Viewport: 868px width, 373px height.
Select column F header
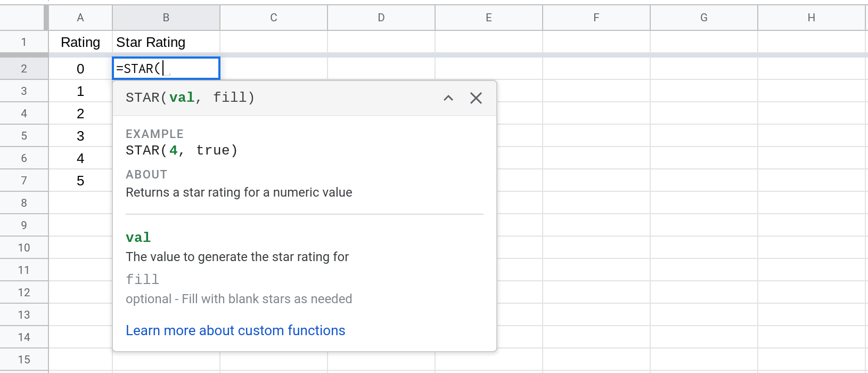click(596, 18)
